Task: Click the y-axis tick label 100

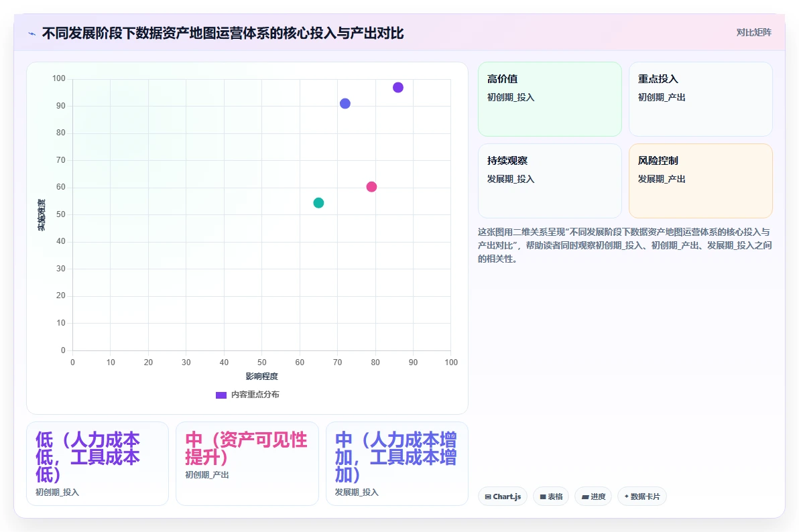Action: tap(58, 78)
